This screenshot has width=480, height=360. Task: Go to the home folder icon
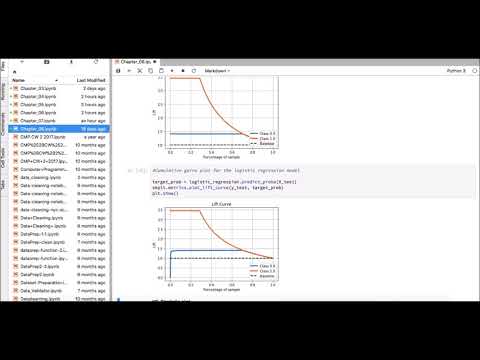pos(14,72)
